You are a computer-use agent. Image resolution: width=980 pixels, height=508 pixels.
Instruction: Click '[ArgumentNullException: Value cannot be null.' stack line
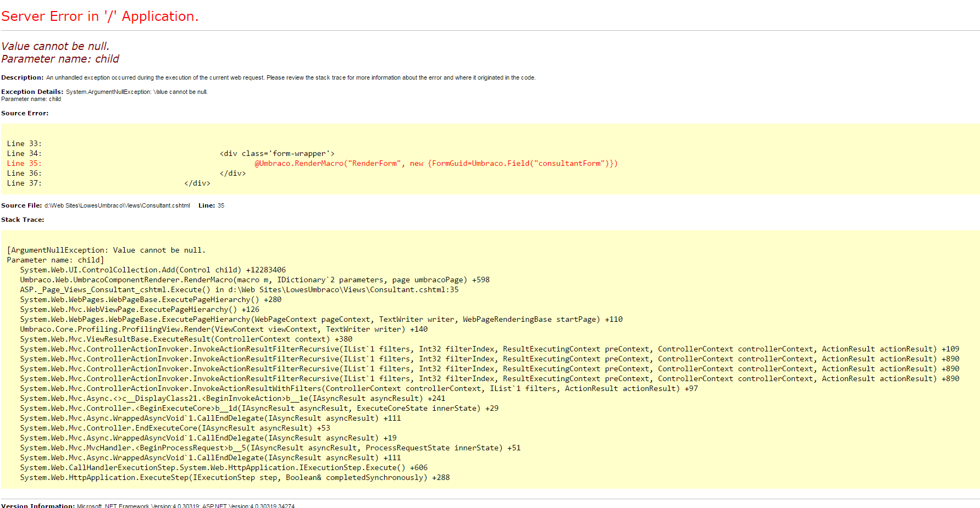coord(106,250)
